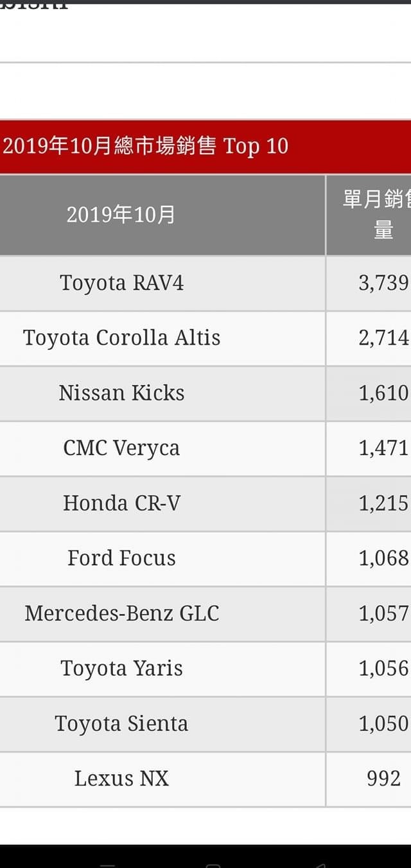411x868 pixels.
Task: Click the Toyota RAV4 row name
Action: 122,283
